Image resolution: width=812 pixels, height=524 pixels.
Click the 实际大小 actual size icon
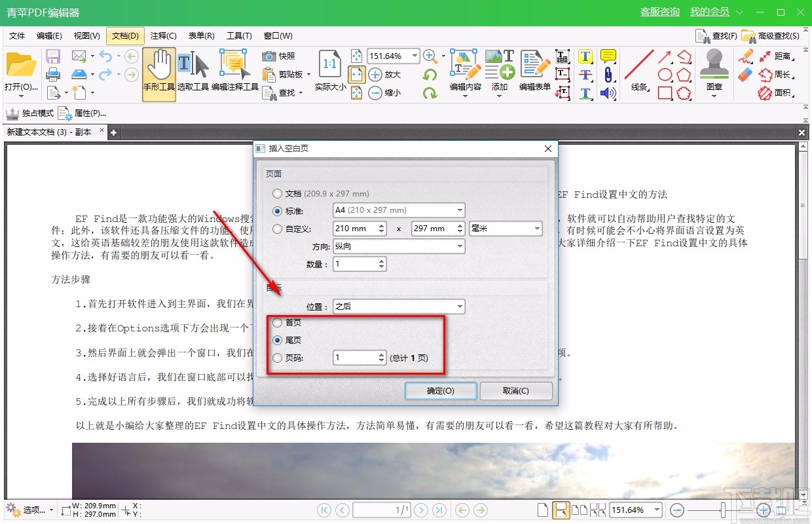[x=329, y=69]
